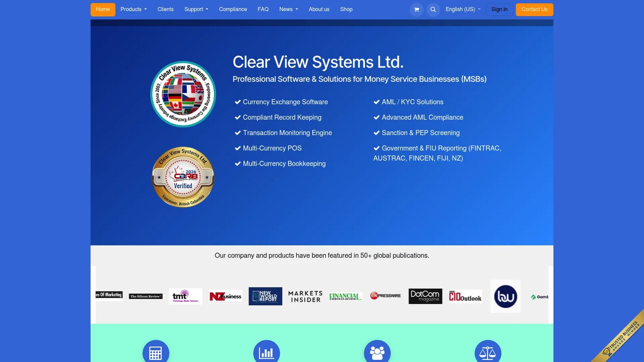Click "Advanced AML Compliance" text
The height and width of the screenshot is (362, 644).
coord(422,117)
